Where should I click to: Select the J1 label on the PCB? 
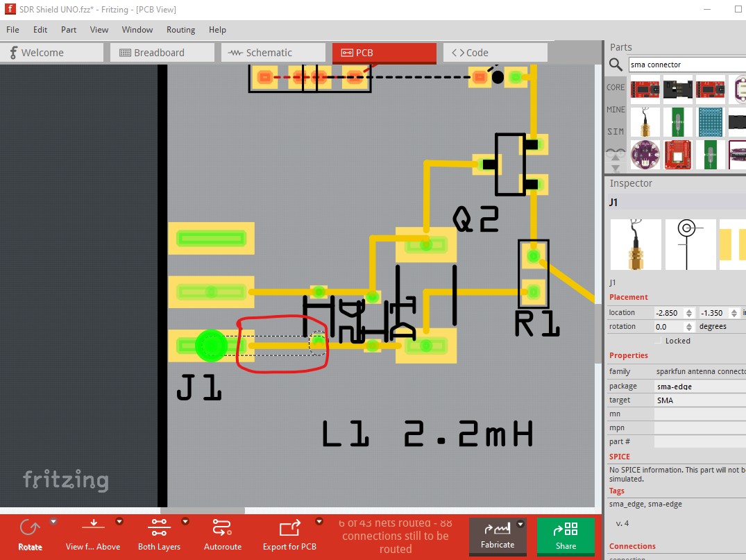199,387
